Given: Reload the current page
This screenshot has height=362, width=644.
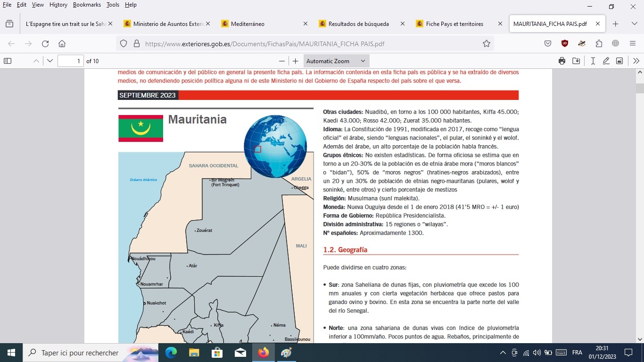Looking at the screenshot, I should point(45,43).
